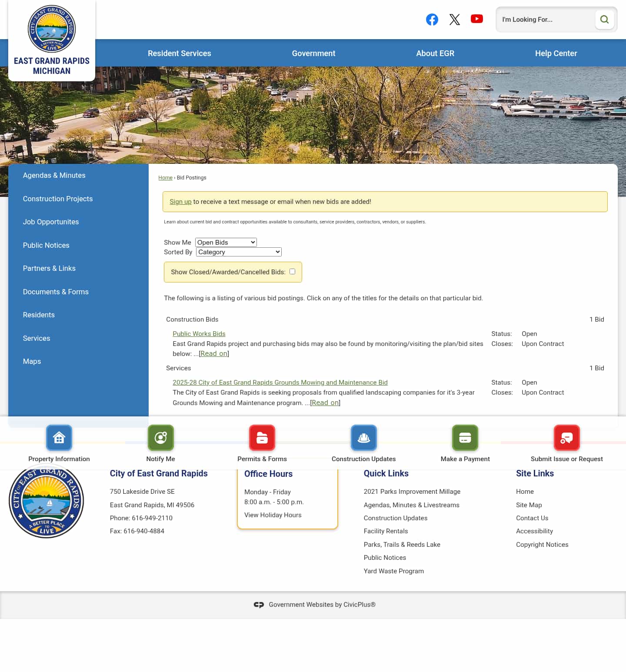Open the X (Twitter) social icon
The height and width of the screenshot is (672, 626).
coord(454,20)
